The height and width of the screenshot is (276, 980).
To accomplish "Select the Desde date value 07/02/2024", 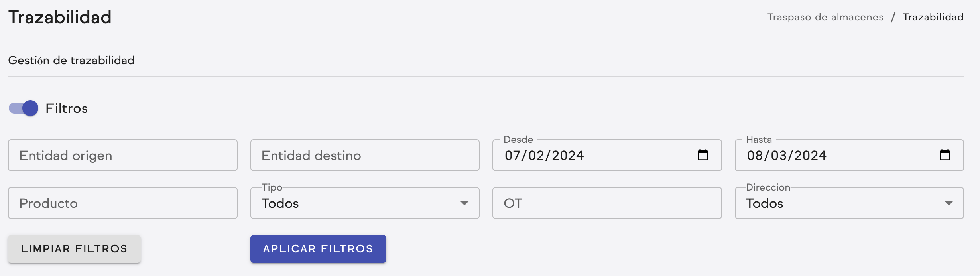I will click(x=545, y=156).
